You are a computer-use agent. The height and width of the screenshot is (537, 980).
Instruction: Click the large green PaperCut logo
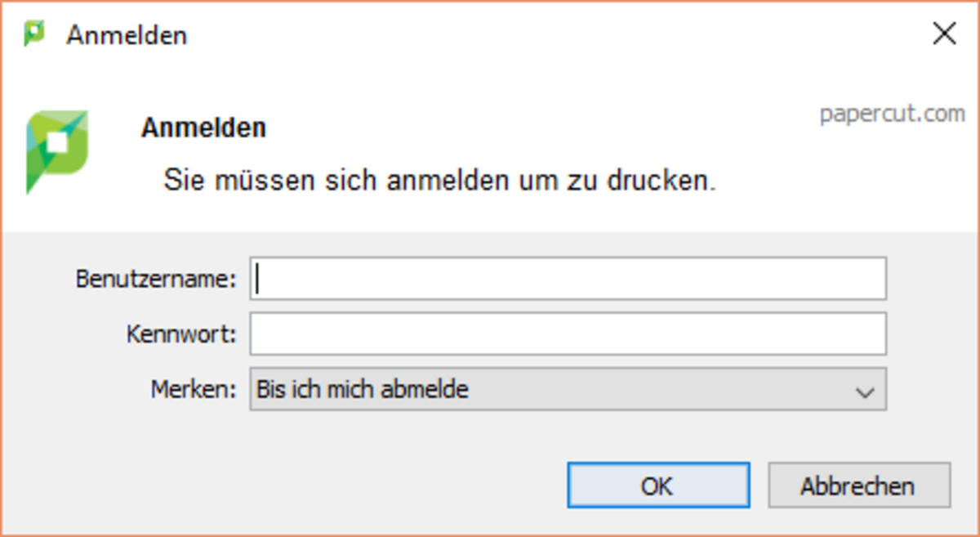56,150
